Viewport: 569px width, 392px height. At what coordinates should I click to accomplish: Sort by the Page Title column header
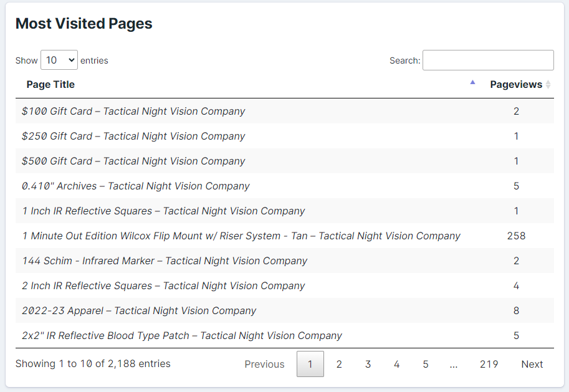pos(50,85)
